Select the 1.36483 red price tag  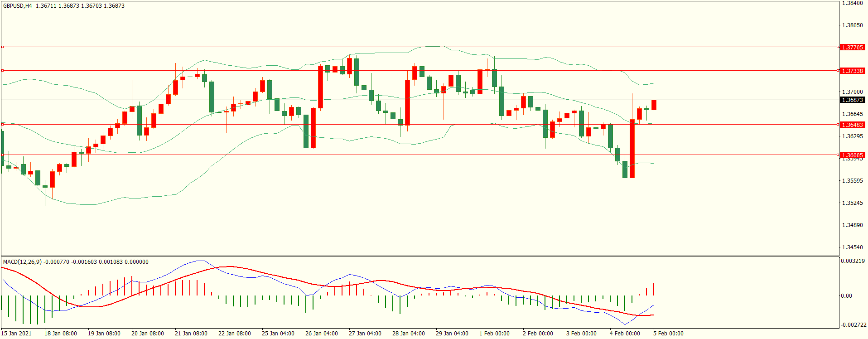click(852, 125)
